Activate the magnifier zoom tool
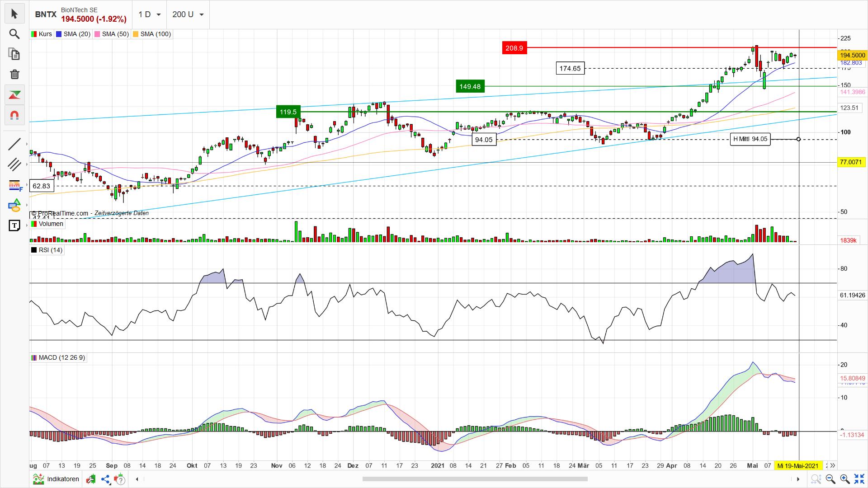The height and width of the screenshot is (488, 868). click(x=14, y=34)
